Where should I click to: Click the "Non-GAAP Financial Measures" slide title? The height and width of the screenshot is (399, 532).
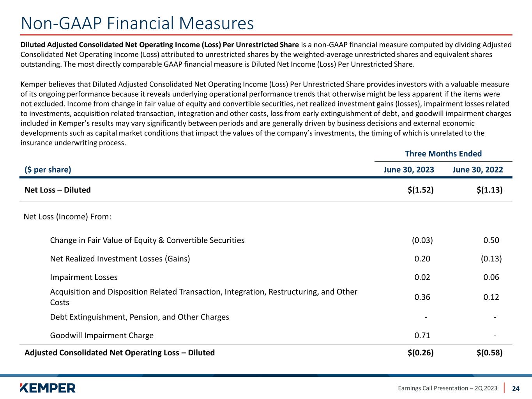[137, 23]
